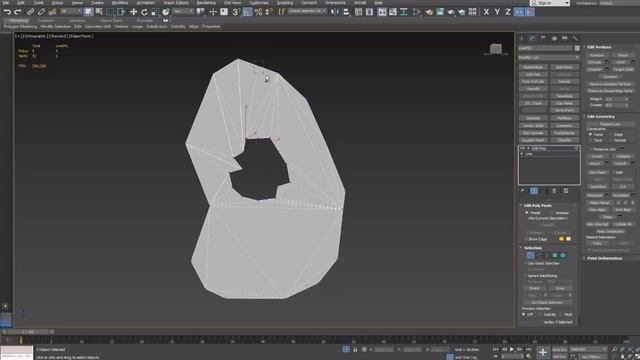The image size is (640, 360).
Task: Open the Curve Editor icon
Action: pyautogui.click(x=393, y=12)
